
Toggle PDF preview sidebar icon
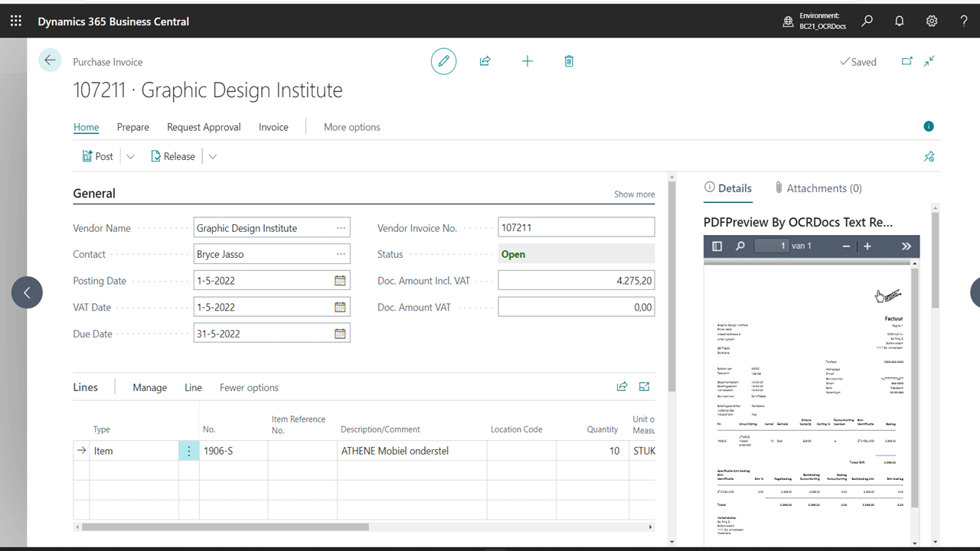717,246
